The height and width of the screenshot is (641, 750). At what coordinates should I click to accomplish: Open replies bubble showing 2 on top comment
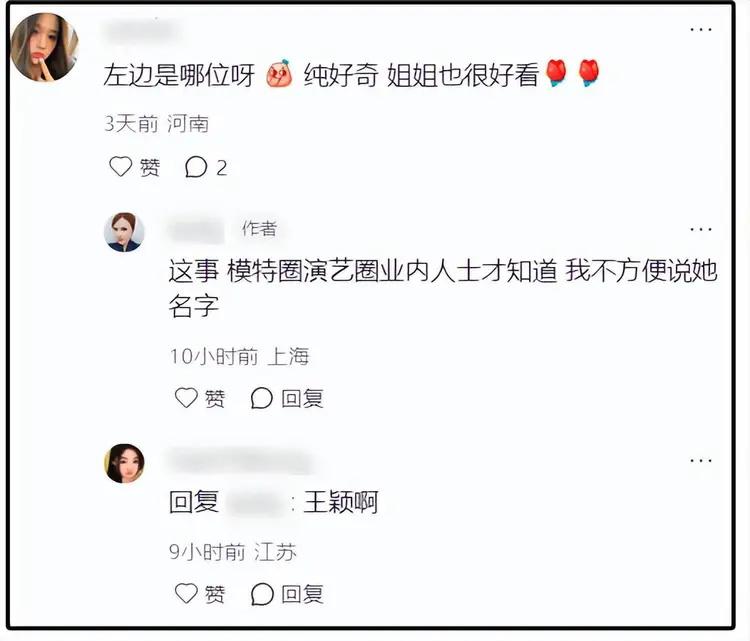206,167
